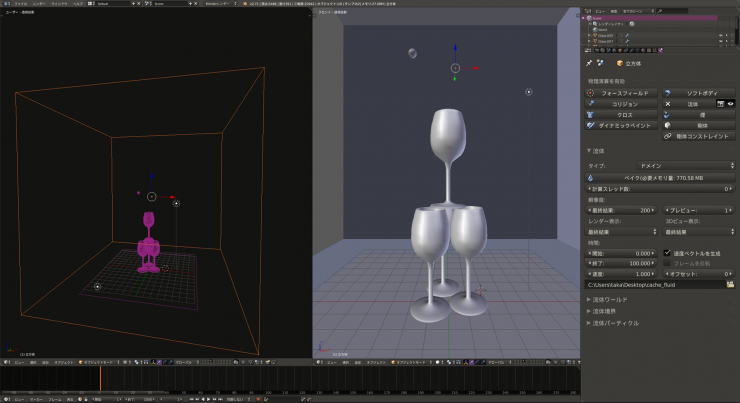This screenshot has height=403, width=740.
Task: Select the Scene row in the outliner
Action: point(650,18)
